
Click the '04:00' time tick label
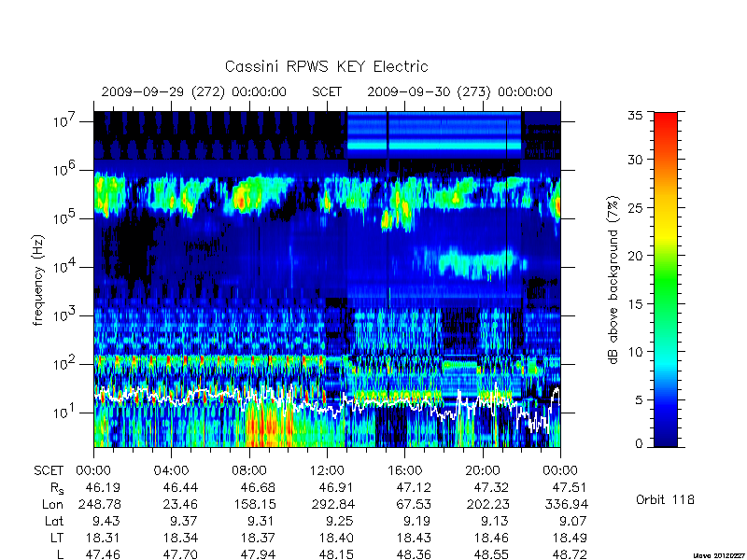click(x=171, y=470)
